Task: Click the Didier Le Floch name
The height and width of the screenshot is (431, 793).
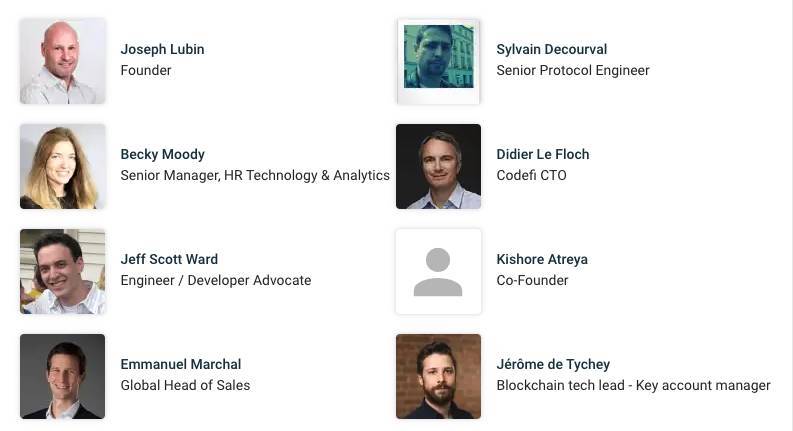Action: [543, 154]
